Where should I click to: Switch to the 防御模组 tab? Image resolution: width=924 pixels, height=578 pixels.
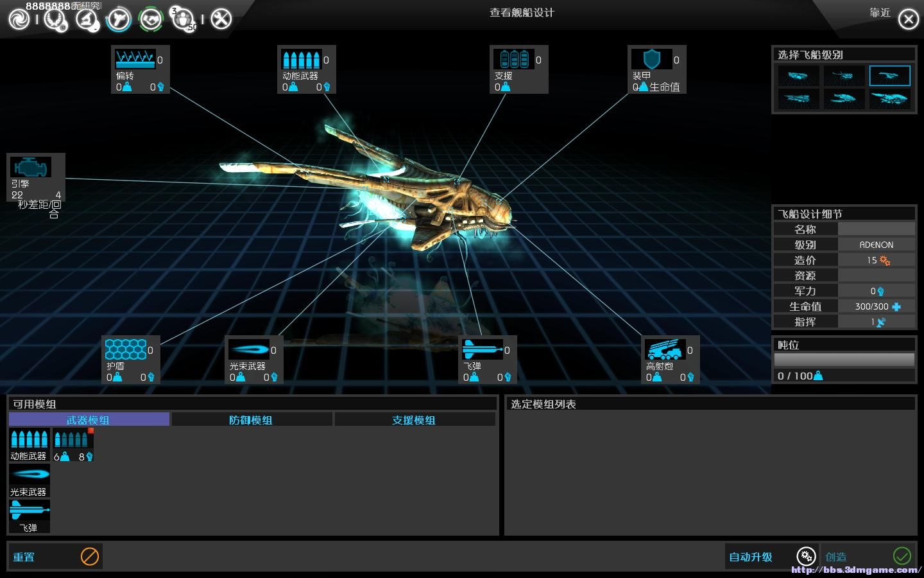(252, 419)
